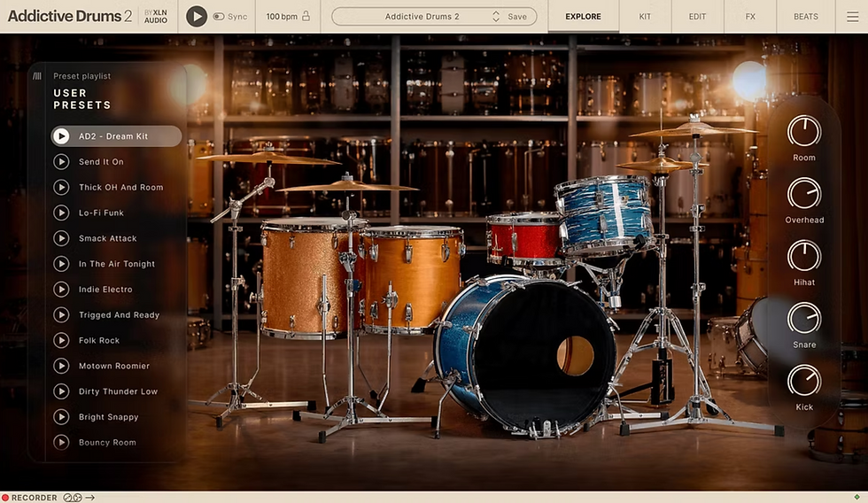
Task: Click the recorder tape reel icon
Action: 73,498
